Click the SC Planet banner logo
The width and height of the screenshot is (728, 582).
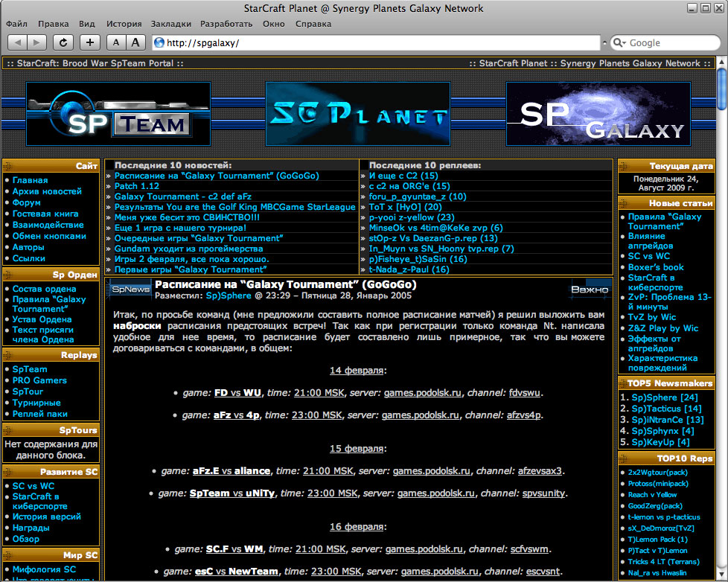[357, 114]
